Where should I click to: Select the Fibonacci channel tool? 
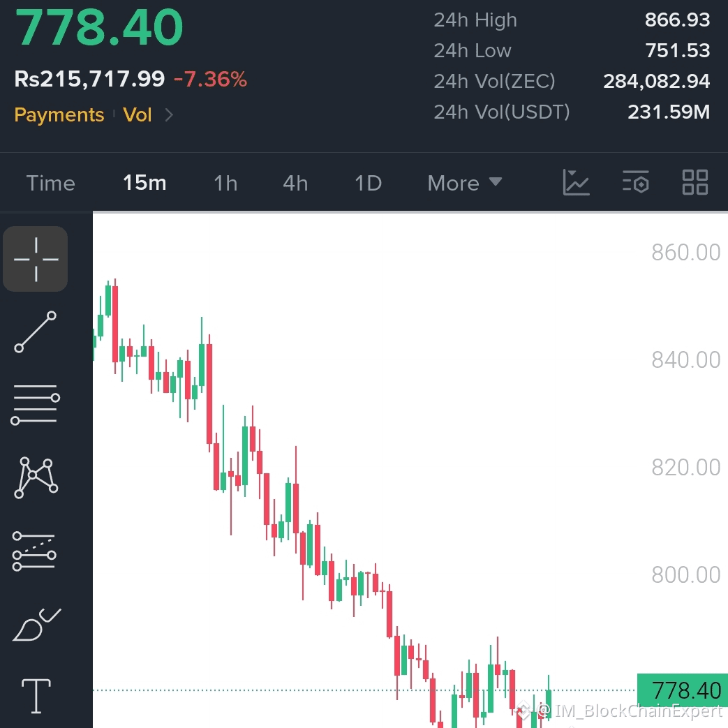click(34, 551)
